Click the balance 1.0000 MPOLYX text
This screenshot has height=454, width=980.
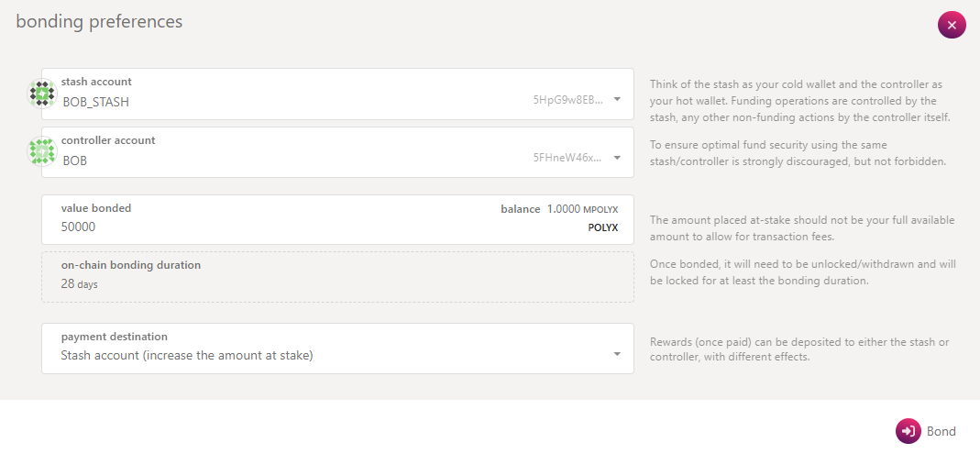[559, 209]
